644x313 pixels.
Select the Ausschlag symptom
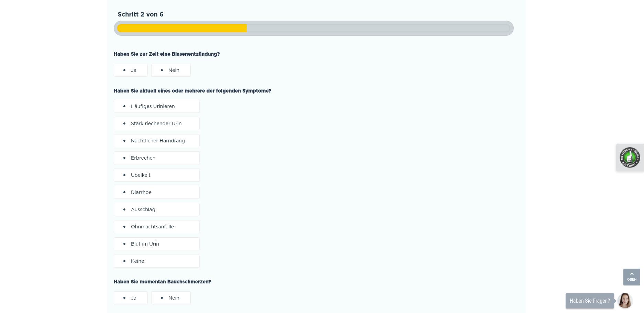point(156,209)
